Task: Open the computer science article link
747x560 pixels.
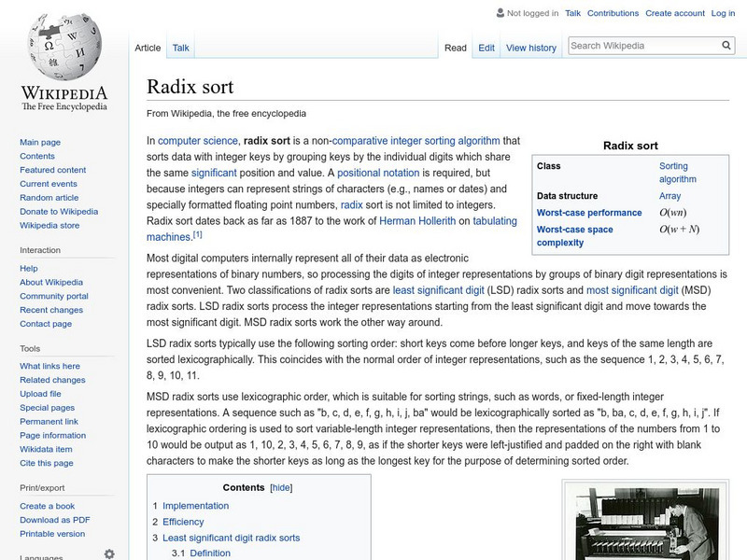Action: point(199,140)
